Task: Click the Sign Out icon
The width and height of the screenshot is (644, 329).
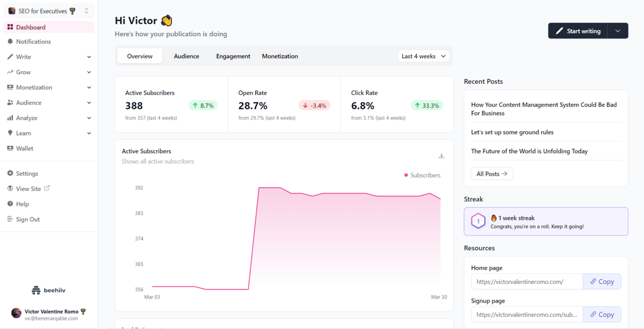Action: 10,219
